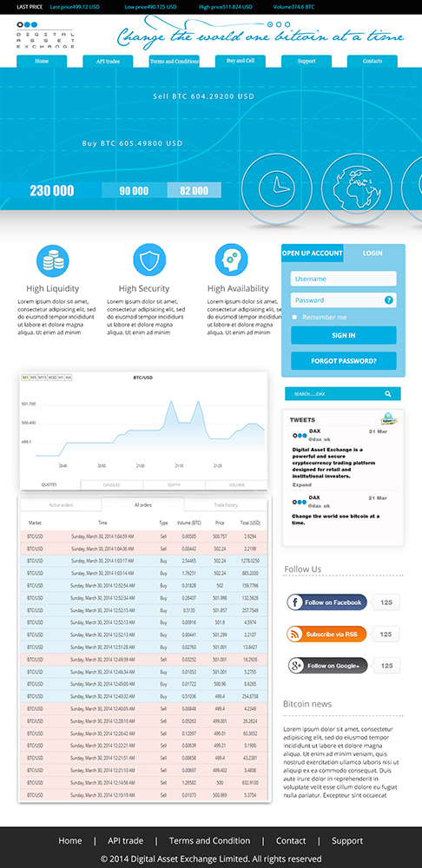Click the DAX avatar on the first tweet

click(299, 436)
